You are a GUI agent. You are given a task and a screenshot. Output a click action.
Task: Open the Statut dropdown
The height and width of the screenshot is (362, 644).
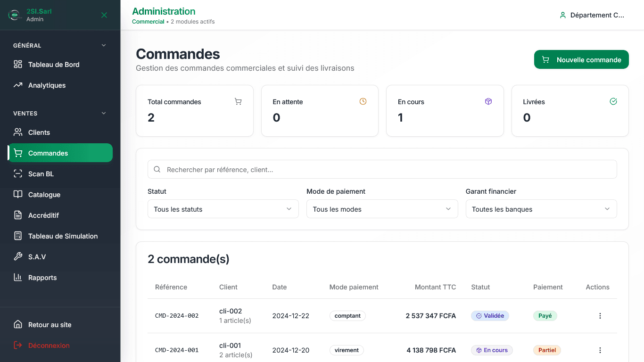pyautogui.click(x=223, y=209)
